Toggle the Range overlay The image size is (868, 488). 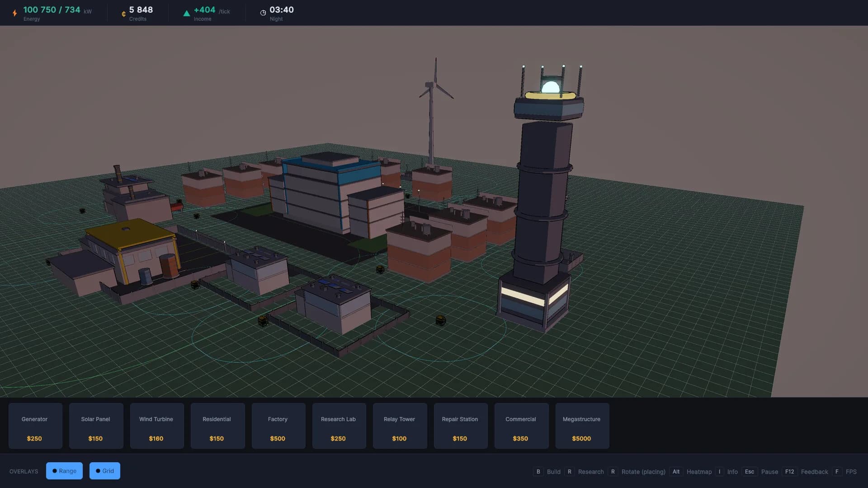pyautogui.click(x=64, y=471)
